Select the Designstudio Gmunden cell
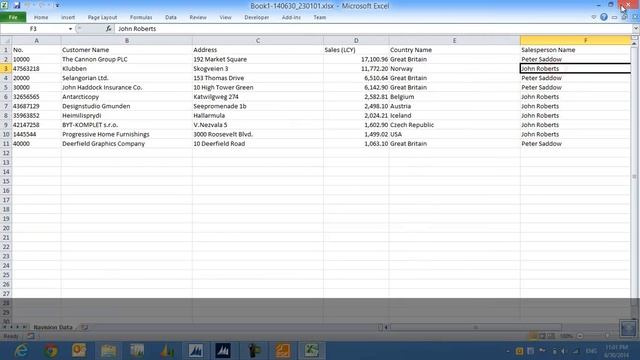640x360 pixels. pyautogui.click(x=127, y=106)
